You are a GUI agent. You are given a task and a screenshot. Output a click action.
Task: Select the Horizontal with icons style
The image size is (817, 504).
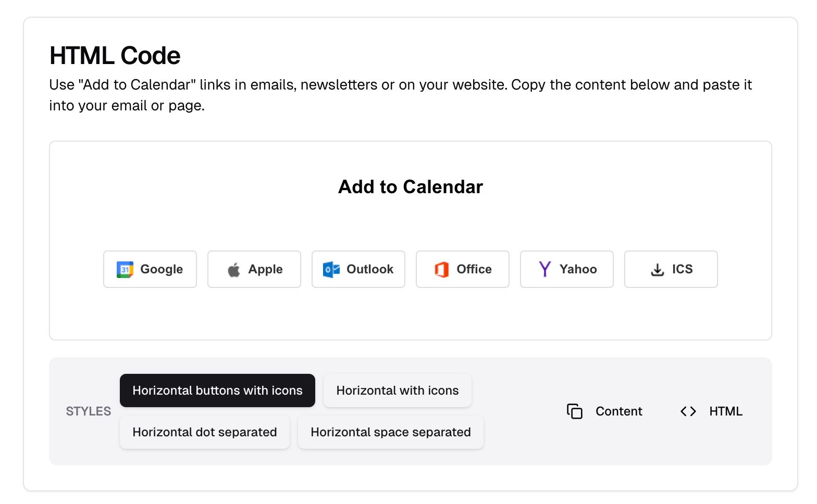tap(397, 390)
